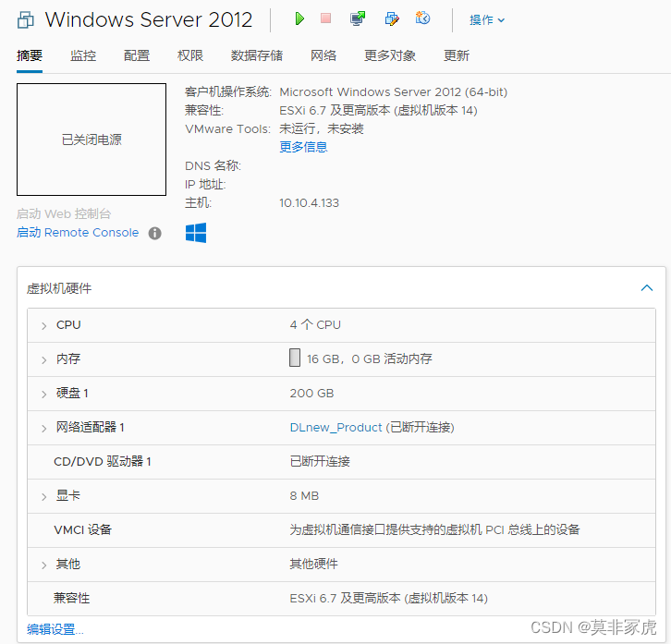Click the take snapshot clock icon
The height and width of the screenshot is (644, 671).
click(x=422, y=18)
